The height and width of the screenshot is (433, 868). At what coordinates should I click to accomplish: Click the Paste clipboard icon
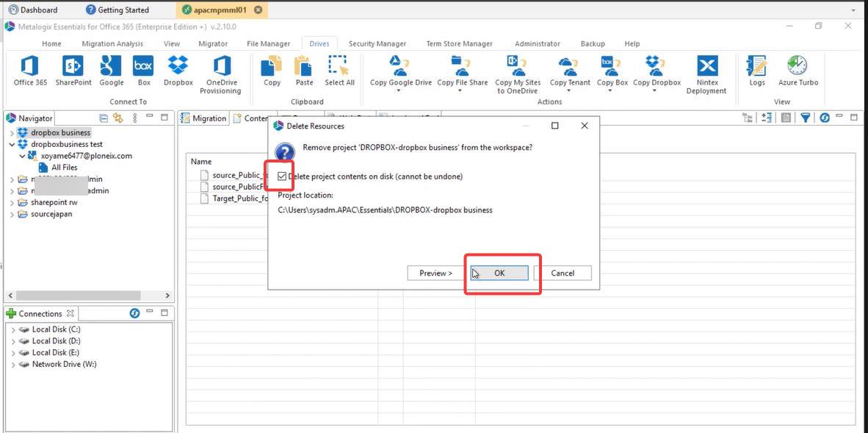pos(304,71)
